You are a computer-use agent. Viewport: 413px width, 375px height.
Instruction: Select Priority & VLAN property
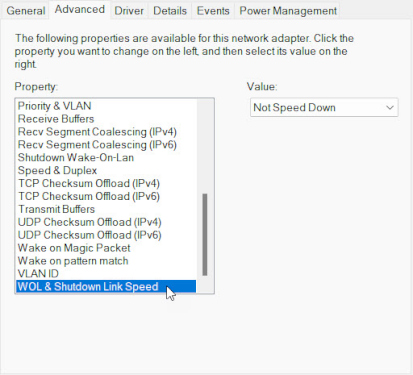coord(107,106)
